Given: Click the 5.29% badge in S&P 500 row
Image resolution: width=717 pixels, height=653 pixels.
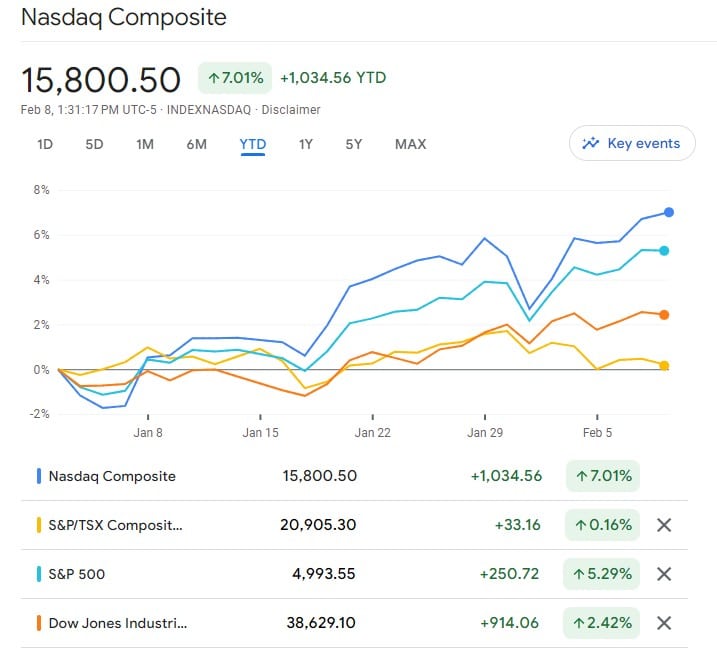Looking at the screenshot, I should coord(601,574).
